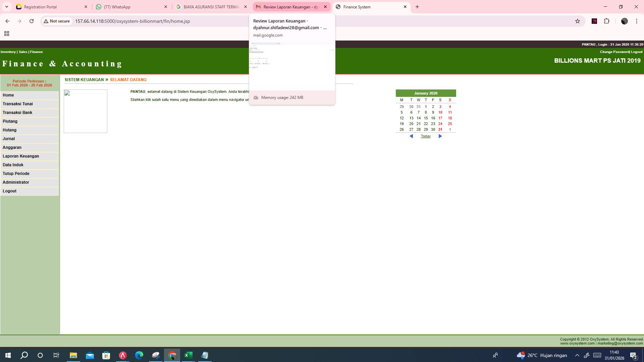This screenshot has height=362, width=644.
Task: Navigate calendar to next month
Action: click(x=440, y=136)
